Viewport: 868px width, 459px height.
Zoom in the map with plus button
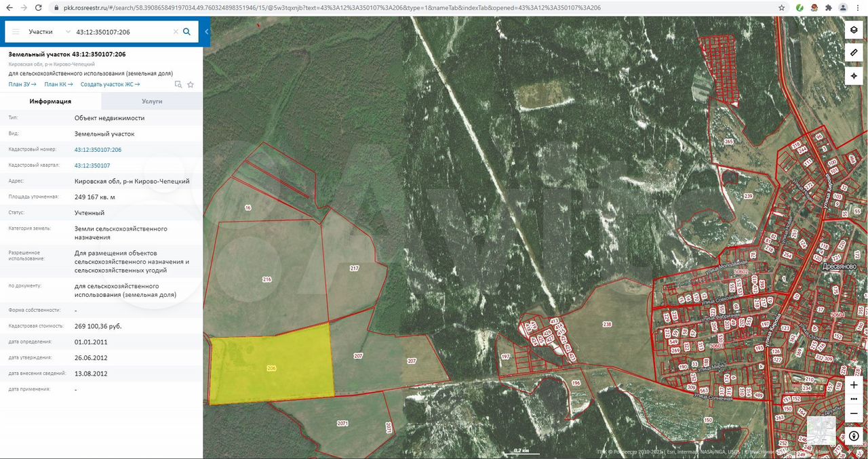tap(854, 384)
